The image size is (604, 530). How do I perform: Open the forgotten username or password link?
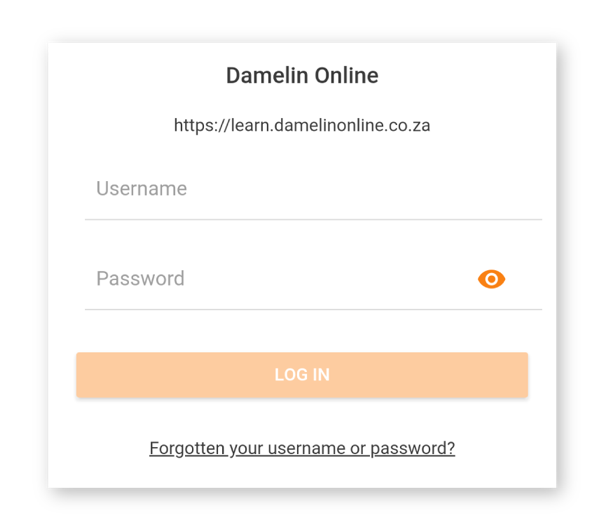pyautogui.click(x=302, y=448)
